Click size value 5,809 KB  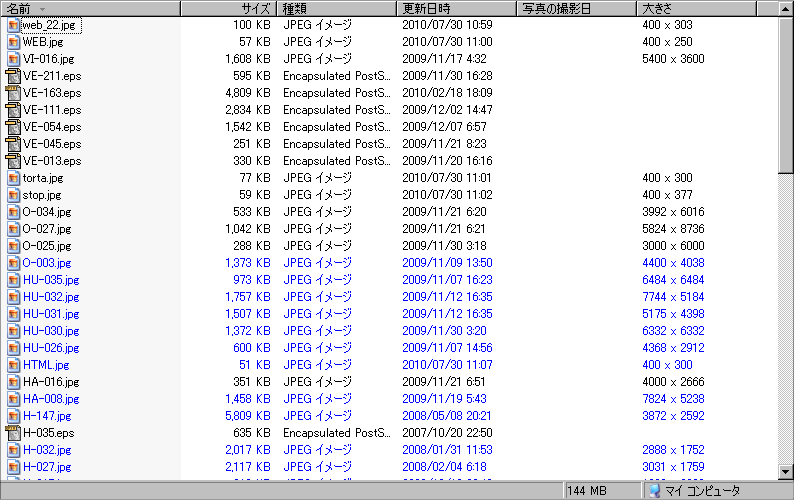click(x=248, y=416)
